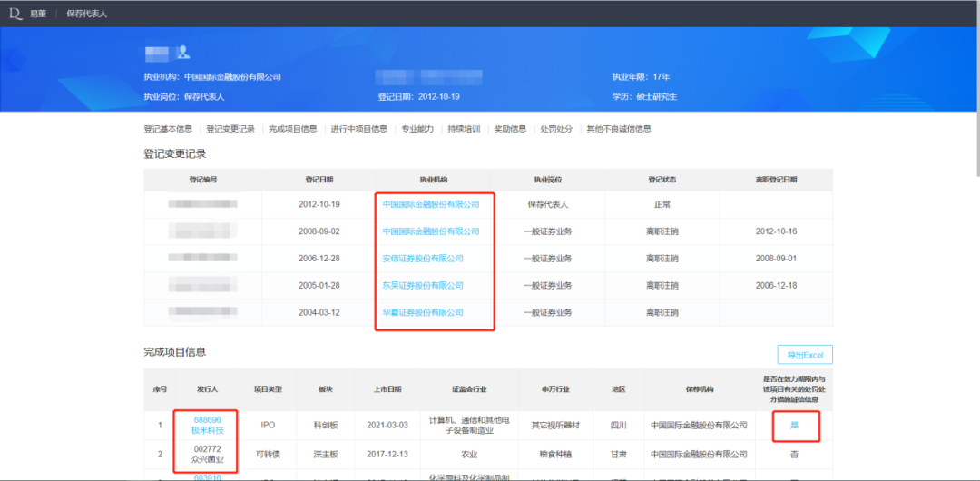Open the 保荐代表人 section in the top bar
Image resolution: width=980 pixels, height=481 pixels.
click(87, 13)
